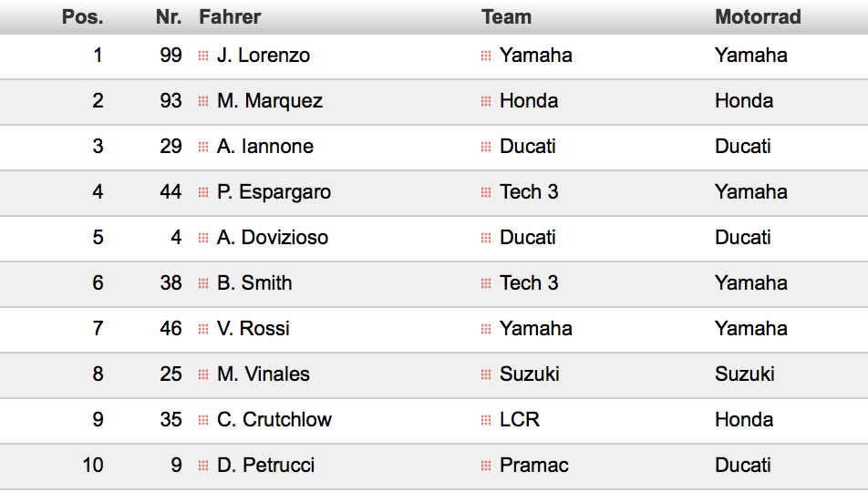Screen dimensions: 868x492
Task: Click the grid icon before Pramac
Action: coord(486,466)
